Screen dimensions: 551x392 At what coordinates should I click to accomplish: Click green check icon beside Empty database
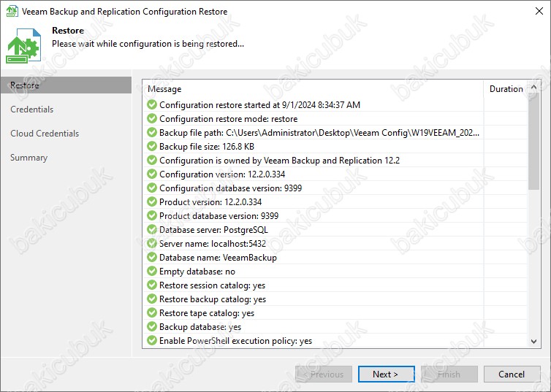pos(152,271)
